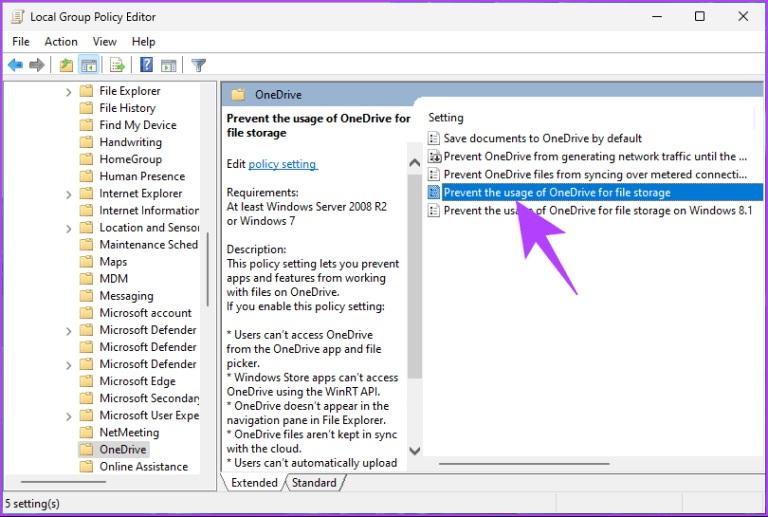The height and width of the screenshot is (517, 768).
Task: Click the Back arrow toolbar icon
Action: pos(15,65)
